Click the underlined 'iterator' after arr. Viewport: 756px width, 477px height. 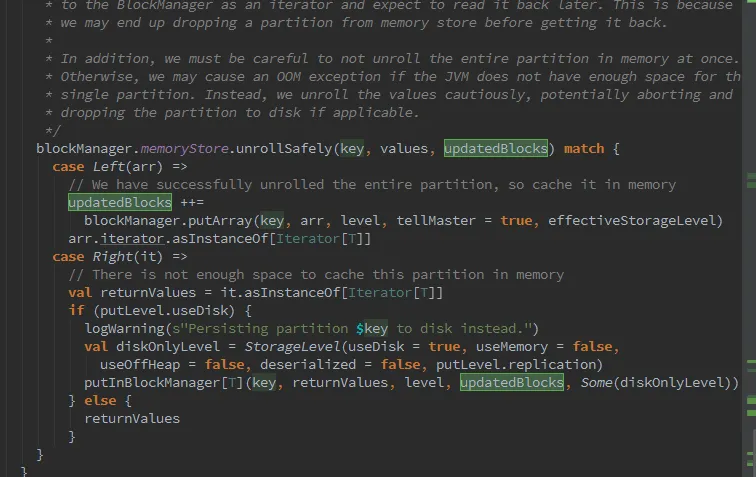pos(132,239)
